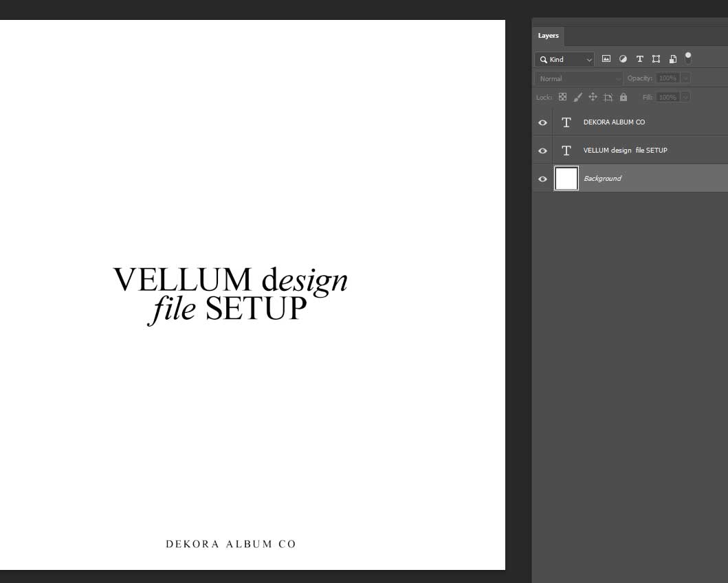Hide the DEKORA ALBUM CO layer
Viewport: 728px width, 583px height.
542,122
